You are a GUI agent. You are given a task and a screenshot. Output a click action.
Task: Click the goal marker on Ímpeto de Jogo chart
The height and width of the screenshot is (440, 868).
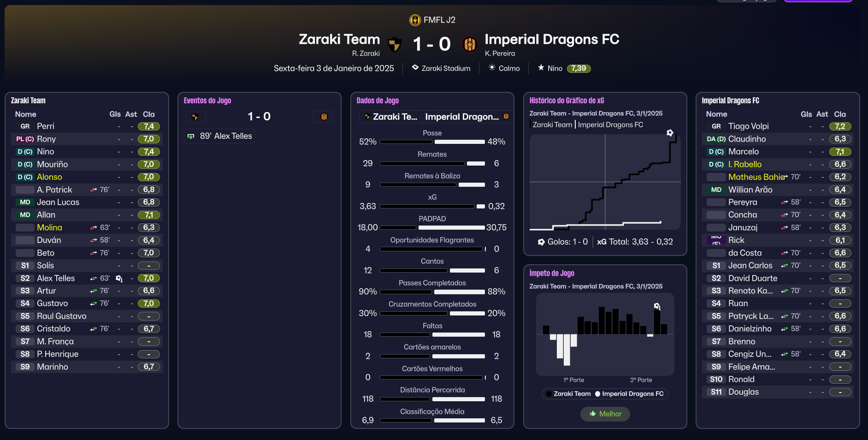[657, 306]
